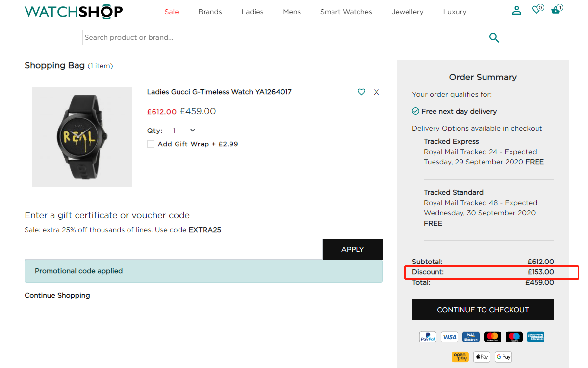Open the Jewellery menu
Screen dimensions: 588x368
pyautogui.click(x=407, y=12)
